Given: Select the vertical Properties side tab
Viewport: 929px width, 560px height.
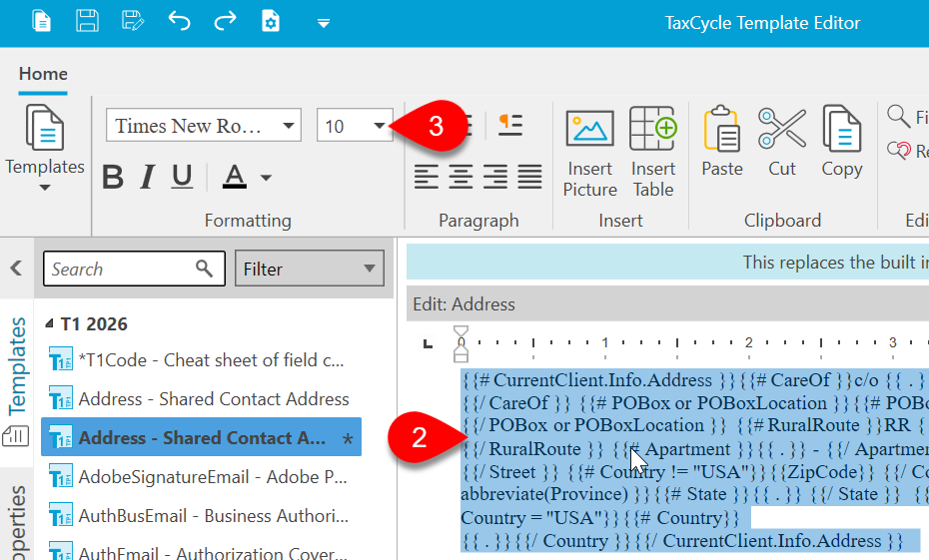Looking at the screenshot, I should 17,521.
